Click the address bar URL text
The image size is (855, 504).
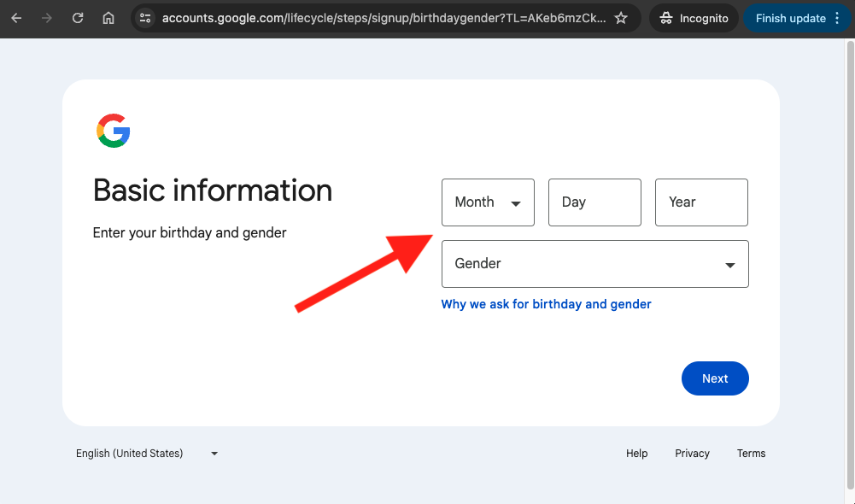[384, 18]
